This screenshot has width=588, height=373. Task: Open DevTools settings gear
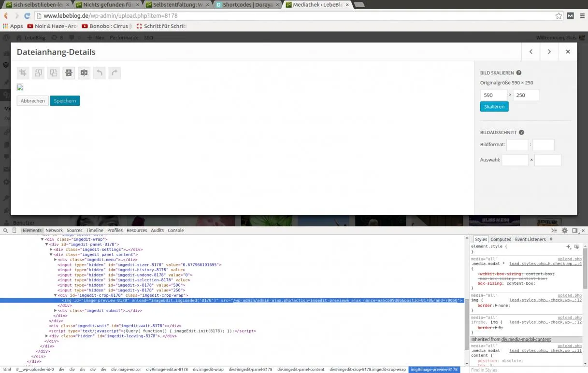pyautogui.click(x=564, y=231)
